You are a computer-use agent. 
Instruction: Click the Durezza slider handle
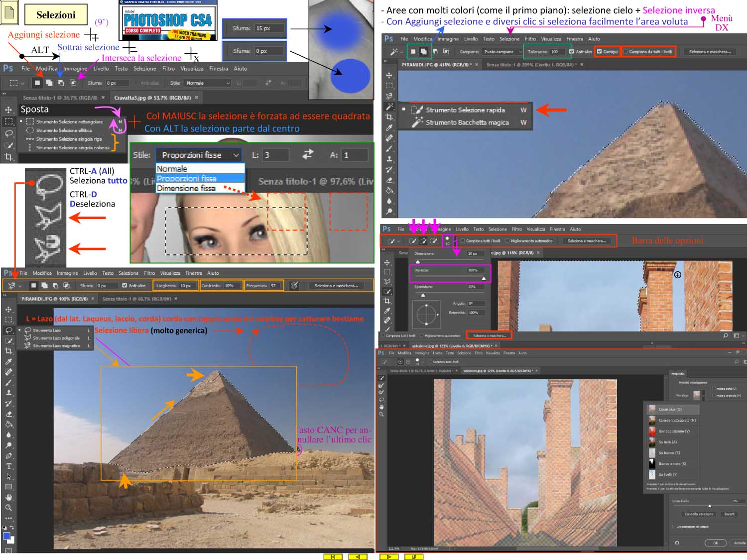(x=484, y=278)
